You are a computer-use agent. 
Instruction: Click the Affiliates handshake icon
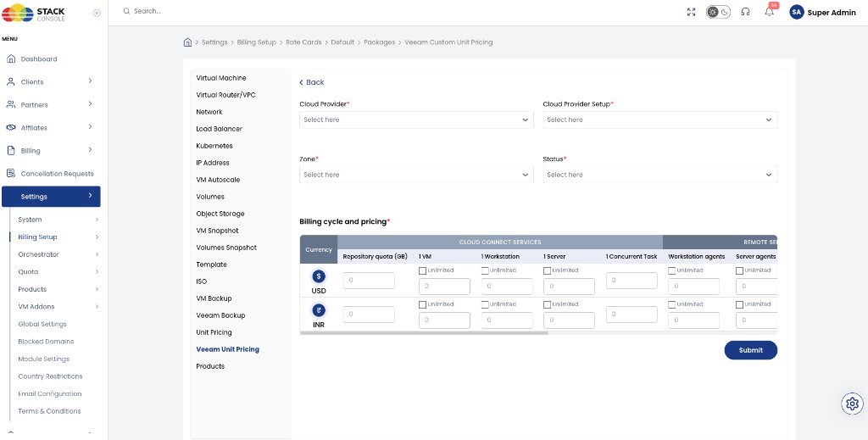10,128
